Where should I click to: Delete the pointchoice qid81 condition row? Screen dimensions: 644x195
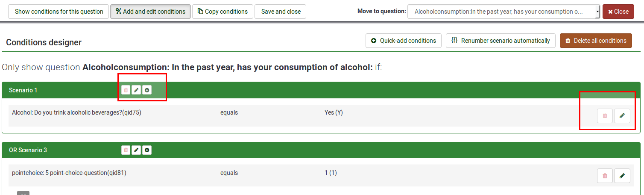pos(605,175)
